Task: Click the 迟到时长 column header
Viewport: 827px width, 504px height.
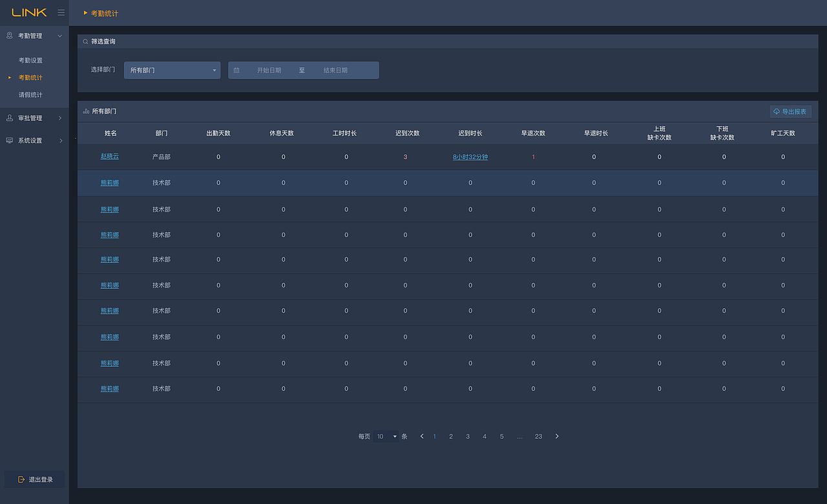Action: pos(470,133)
